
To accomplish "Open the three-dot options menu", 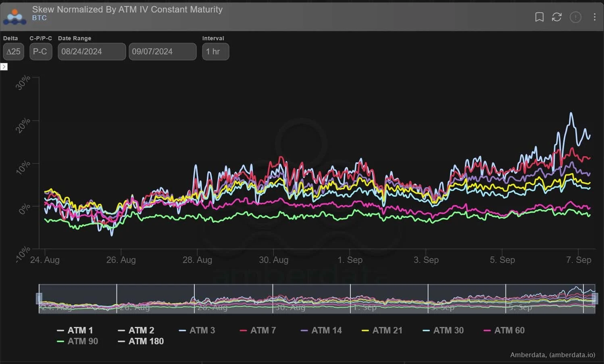I will coord(595,17).
